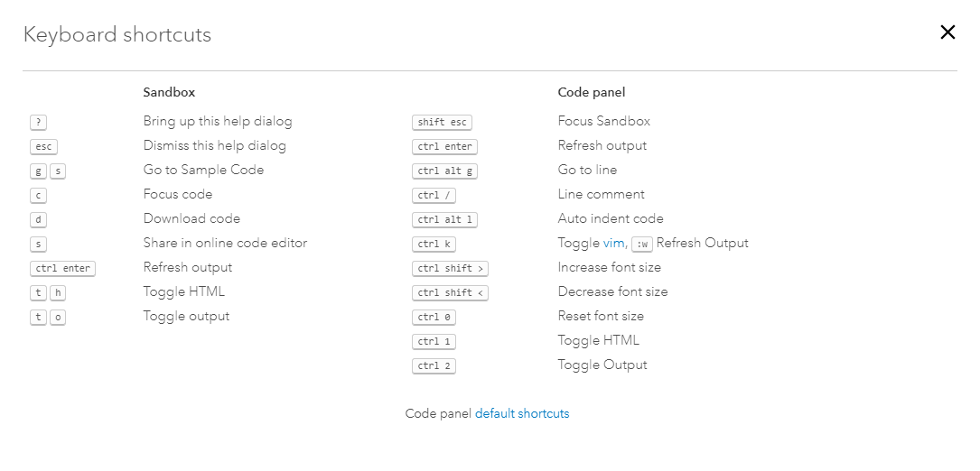
Task: Click the esc key badge
Action: [43, 146]
